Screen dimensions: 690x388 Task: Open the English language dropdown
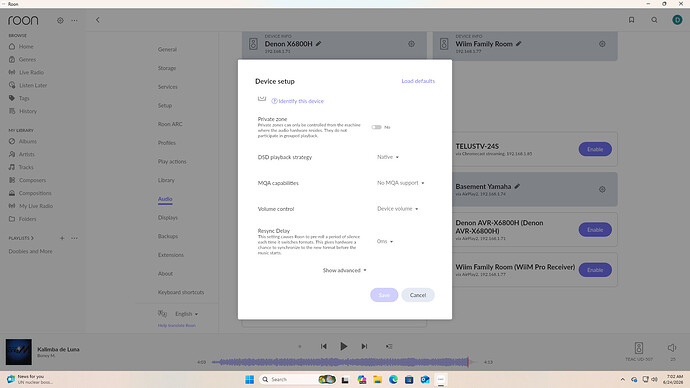[x=187, y=314]
